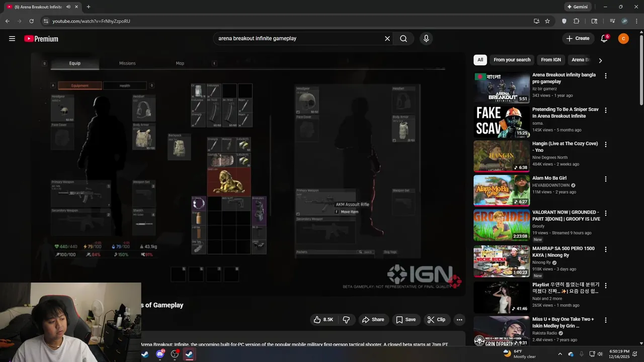Image resolution: width=644 pixels, height=362 pixels.
Task: Open Gemini in Chrome
Action: pyautogui.click(x=578, y=7)
